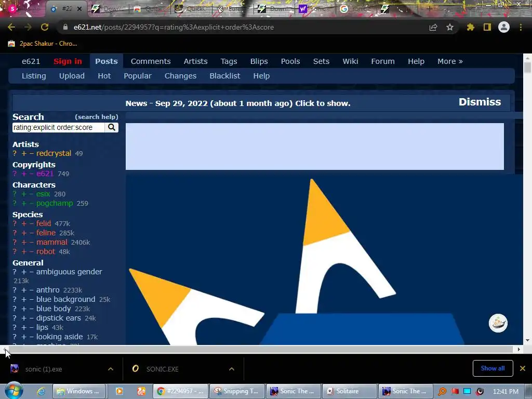
Task: Click the padlock site info icon
Action: [x=65, y=27]
